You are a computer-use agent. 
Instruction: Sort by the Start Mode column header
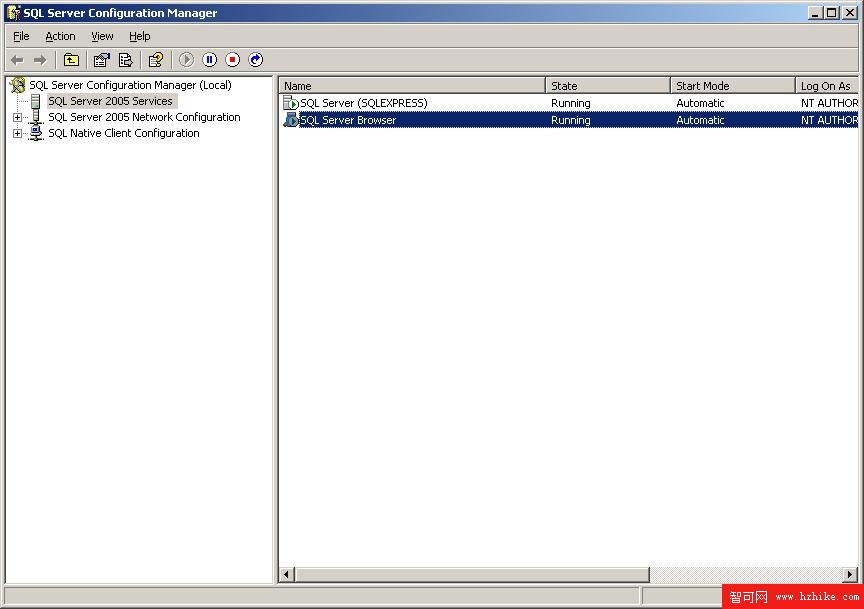(733, 86)
